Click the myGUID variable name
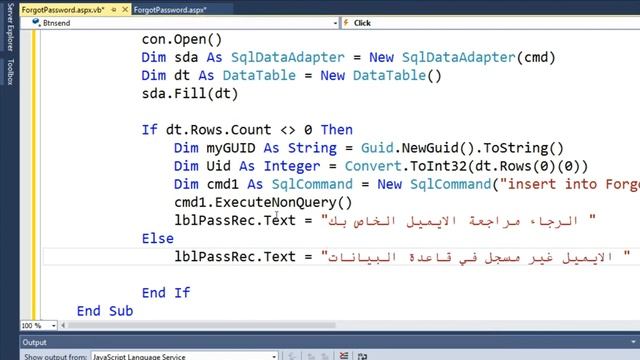640x360 pixels. click(231, 148)
